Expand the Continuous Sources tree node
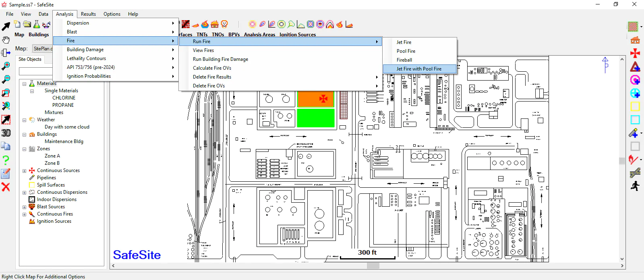The image size is (644, 280). tap(24, 171)
